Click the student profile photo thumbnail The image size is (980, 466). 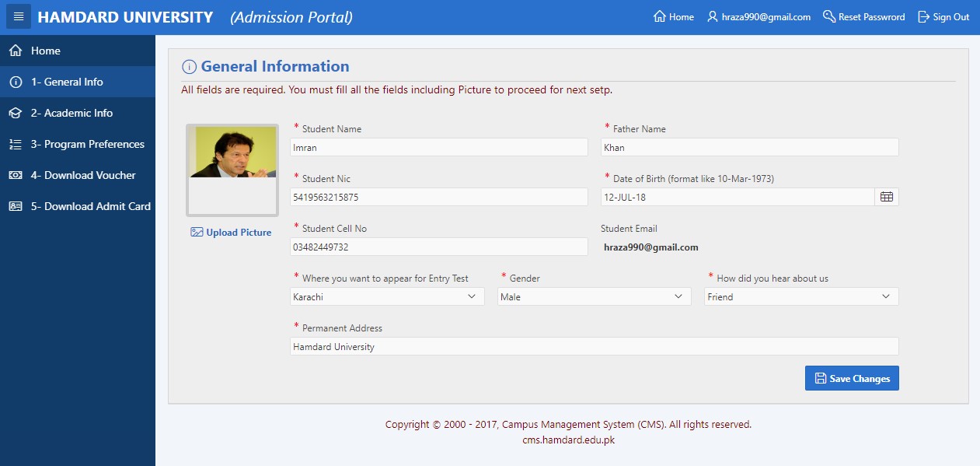coord(232,170)
